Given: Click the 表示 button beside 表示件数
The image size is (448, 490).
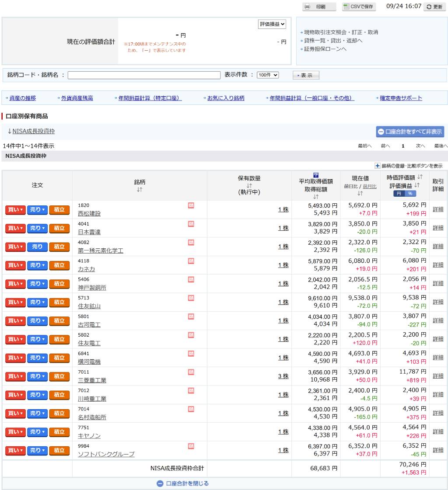Looking at the screenshot, I should [306, 75].
